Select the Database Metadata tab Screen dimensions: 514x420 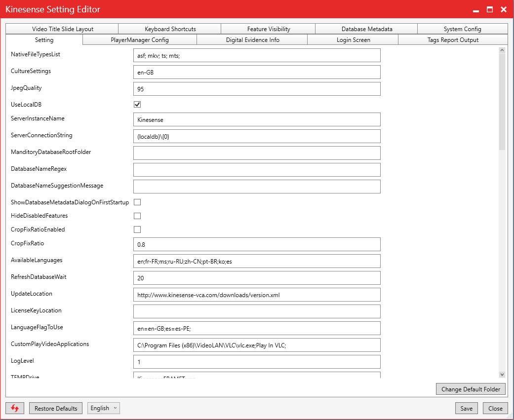point(366,29)
